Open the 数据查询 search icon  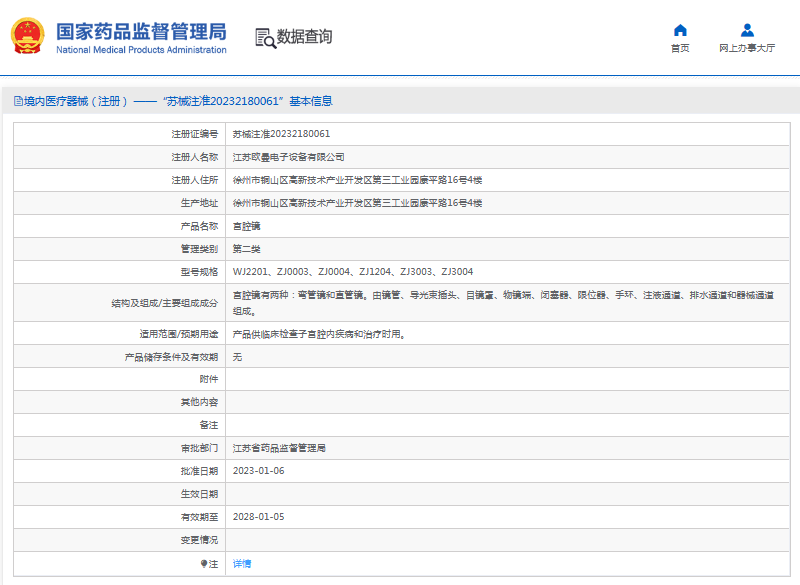click(263, 38)
